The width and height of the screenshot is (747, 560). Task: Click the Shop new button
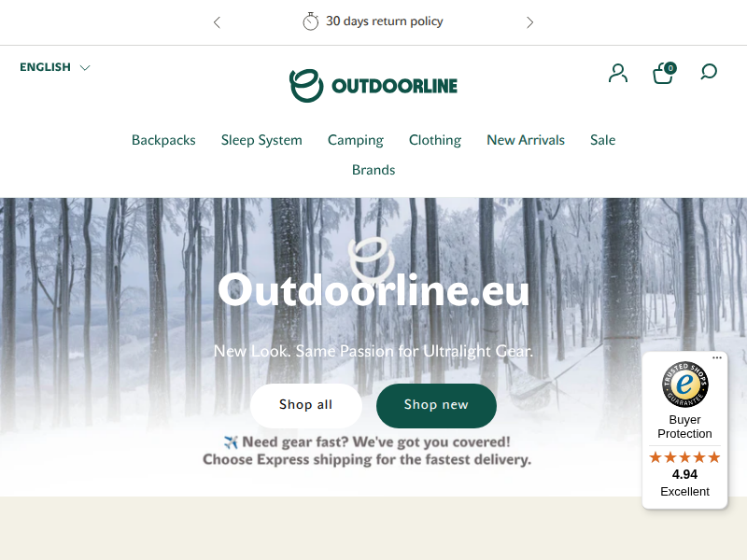pyautogui.click(x=436, y=405)
